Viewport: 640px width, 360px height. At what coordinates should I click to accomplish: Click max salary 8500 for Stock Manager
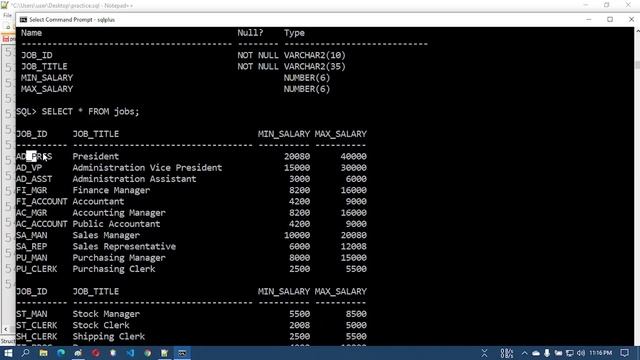[x=356, y=314]
